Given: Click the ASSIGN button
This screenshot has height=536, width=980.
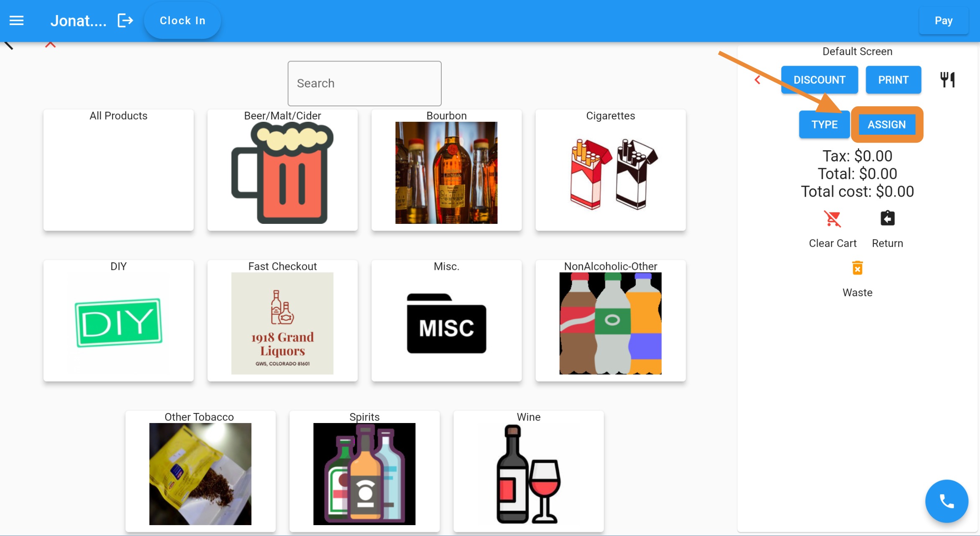Looking at the screenshot, I should point(886,124).
